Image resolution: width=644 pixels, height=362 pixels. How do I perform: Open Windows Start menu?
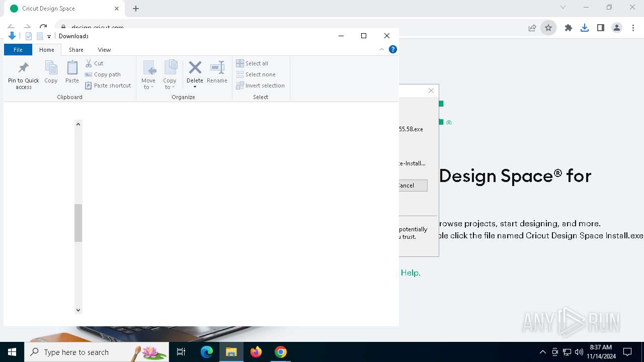pyautogui.click(x=12, y=352)
